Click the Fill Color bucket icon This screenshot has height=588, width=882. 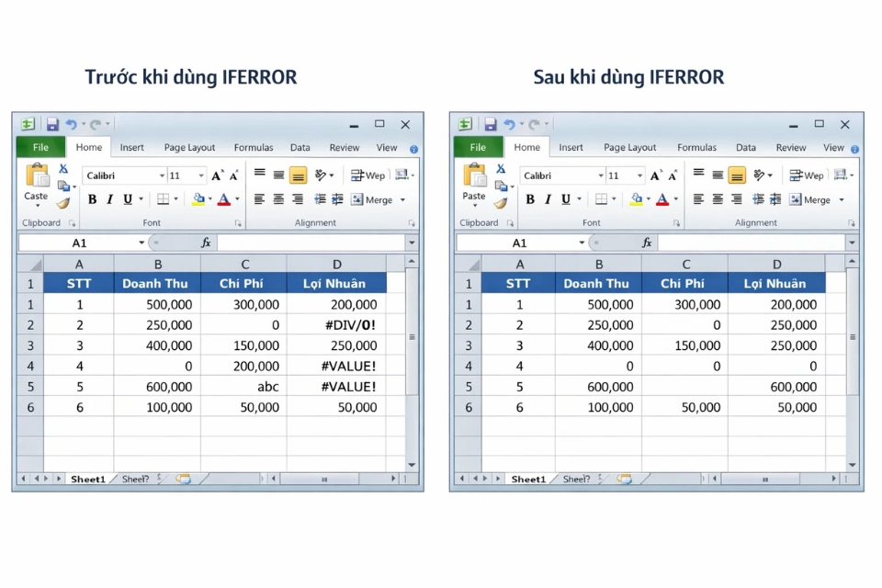point(198,198)
